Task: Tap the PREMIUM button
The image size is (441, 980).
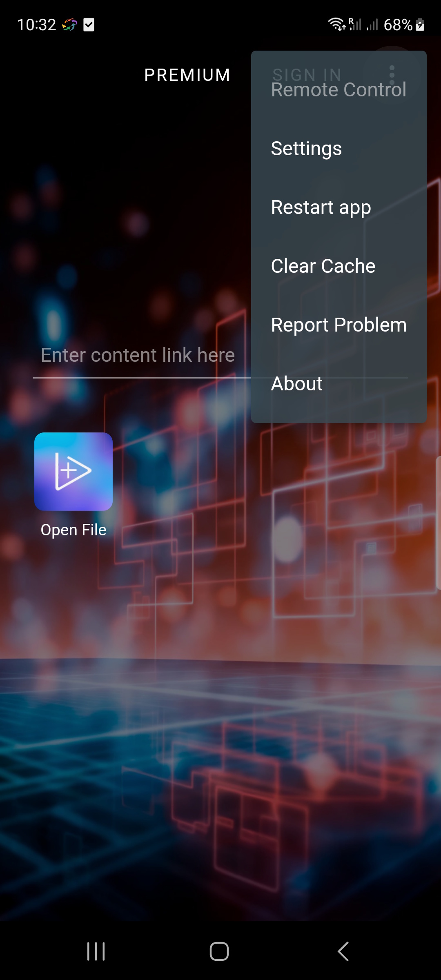Action: 187,75
